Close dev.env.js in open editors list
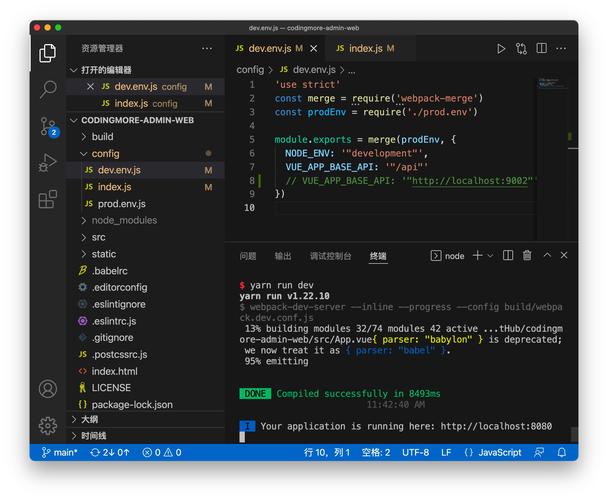 pos(90,87)
